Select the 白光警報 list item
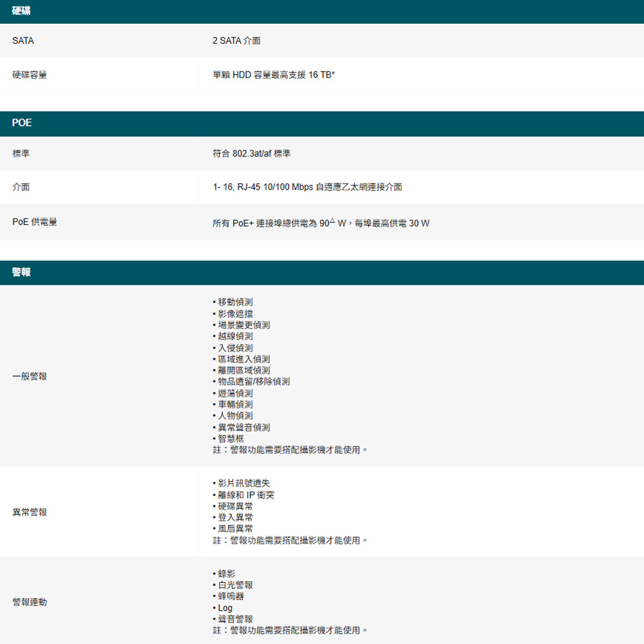 point(235,585)
